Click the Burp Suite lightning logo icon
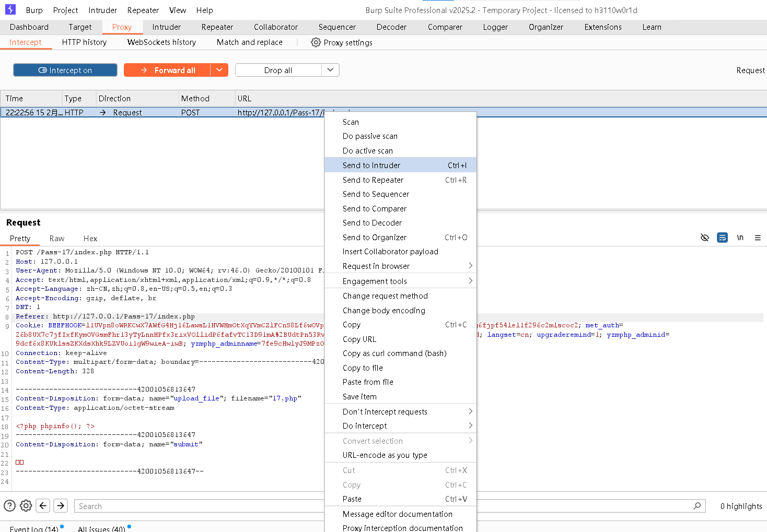767x532 pixels. pos(10,9)
